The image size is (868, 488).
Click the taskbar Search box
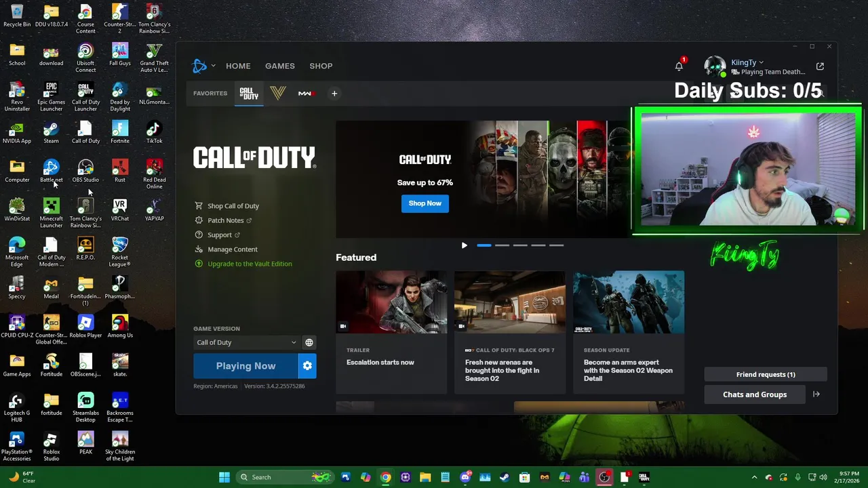[x=285, y=477]
